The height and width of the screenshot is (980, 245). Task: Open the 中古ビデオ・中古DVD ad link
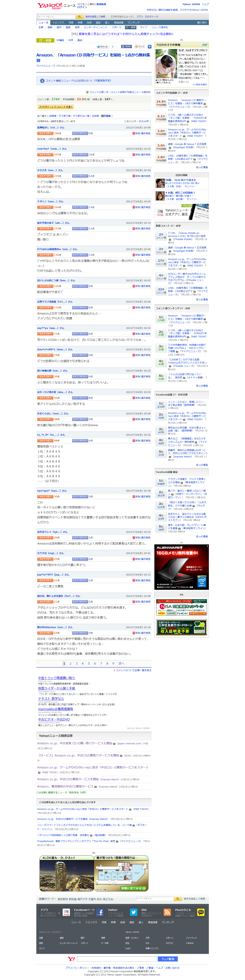coord(54,719)
